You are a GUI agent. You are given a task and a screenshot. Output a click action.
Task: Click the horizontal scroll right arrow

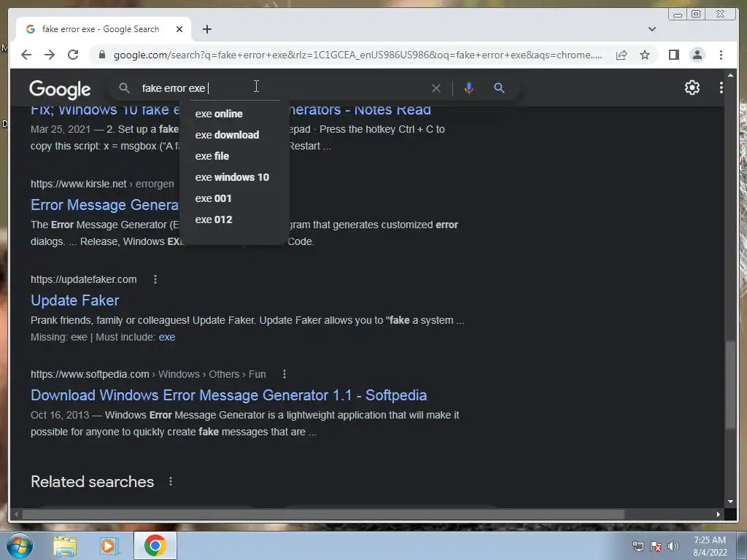[x=719, y=514]
